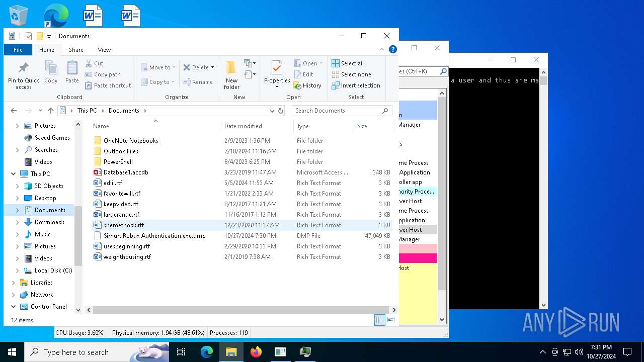Open the Open-with dropdown arrow
This screenshot has height=362, width=644.
coord(321,63)
